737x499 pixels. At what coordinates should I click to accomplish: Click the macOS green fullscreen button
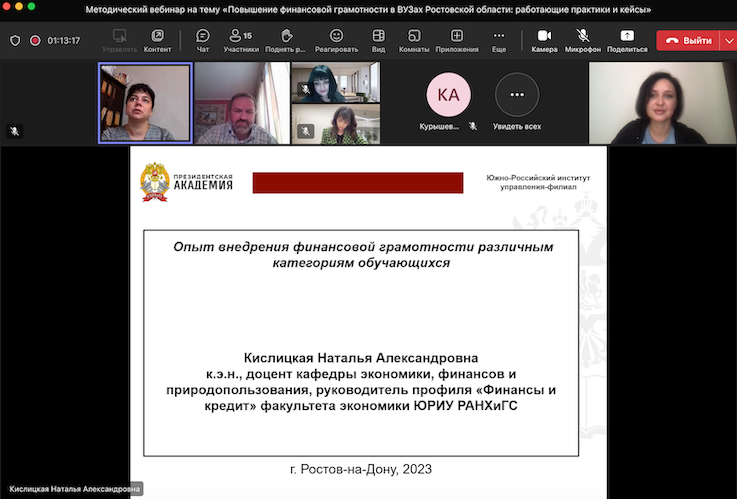click(x=31, y=6)
